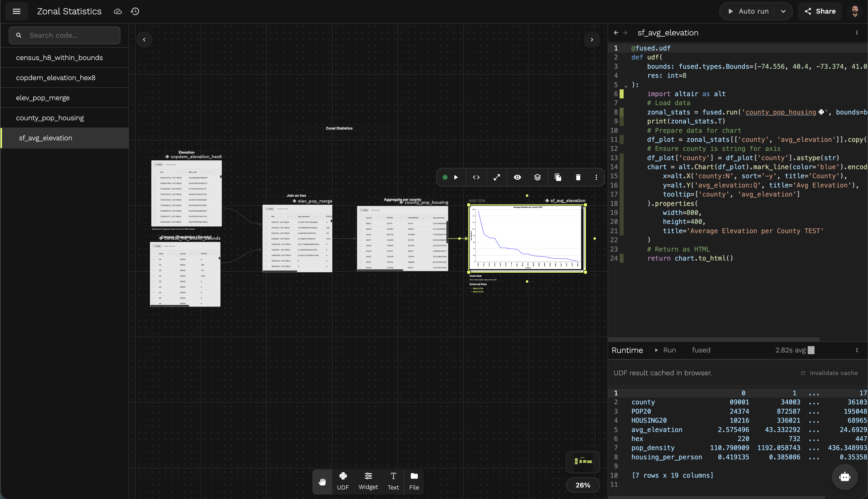Open Filter in the county_pop_housing table
The width and height of the screenshot is (868, 499).
tap(364, 210)
